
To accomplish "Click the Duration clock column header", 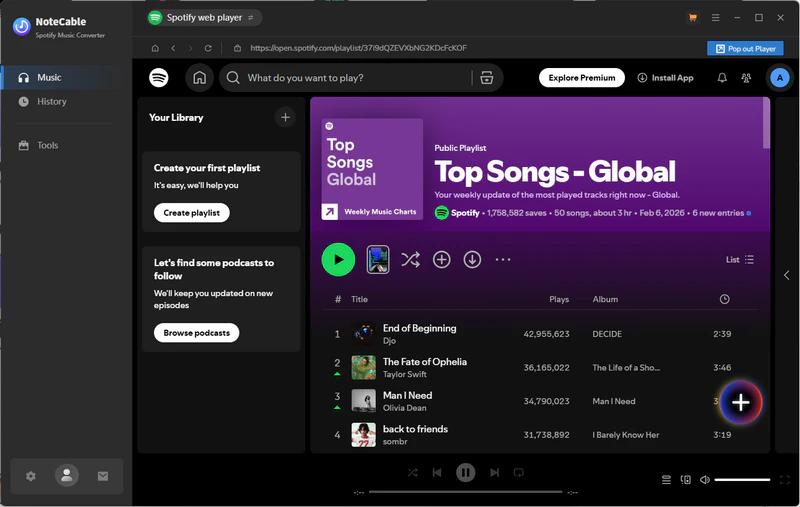I will pos(724,299).
